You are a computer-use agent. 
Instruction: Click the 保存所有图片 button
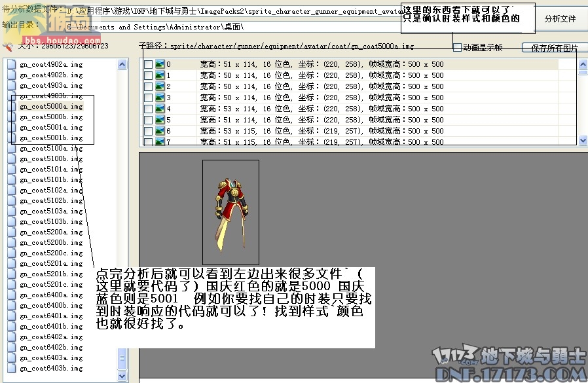click(x=554, y=48)
